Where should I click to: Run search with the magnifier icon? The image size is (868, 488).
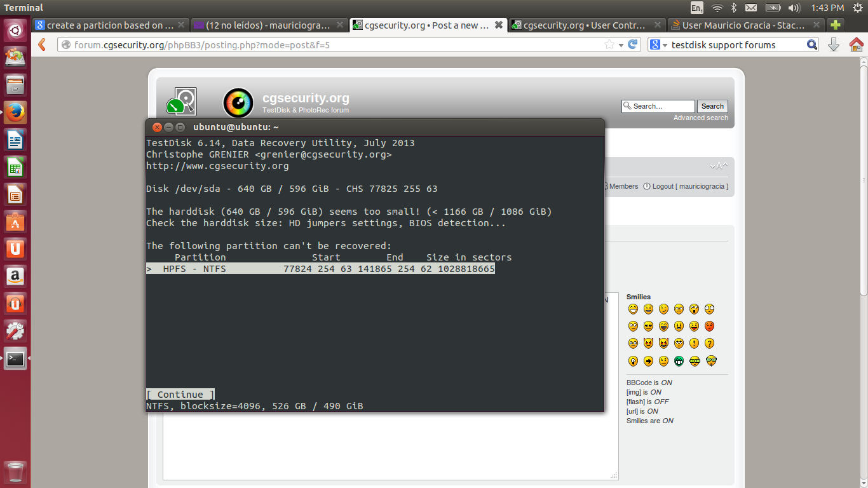[812, 44]
